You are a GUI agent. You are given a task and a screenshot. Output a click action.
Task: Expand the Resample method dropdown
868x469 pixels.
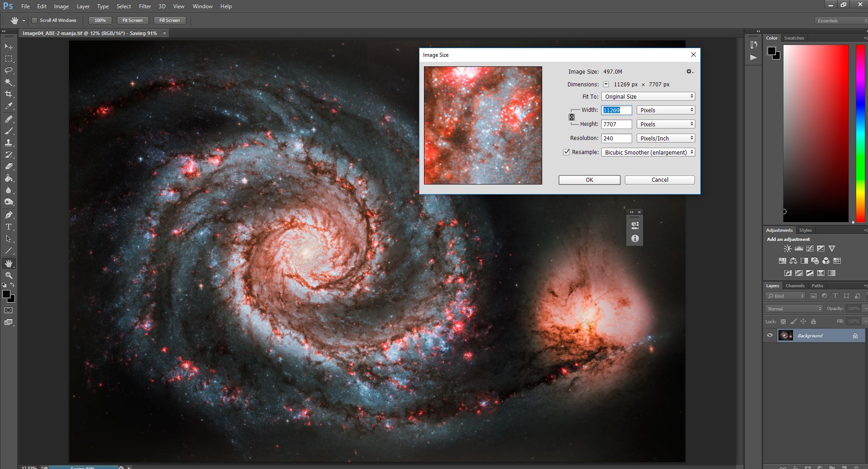[x=648, y=152]
